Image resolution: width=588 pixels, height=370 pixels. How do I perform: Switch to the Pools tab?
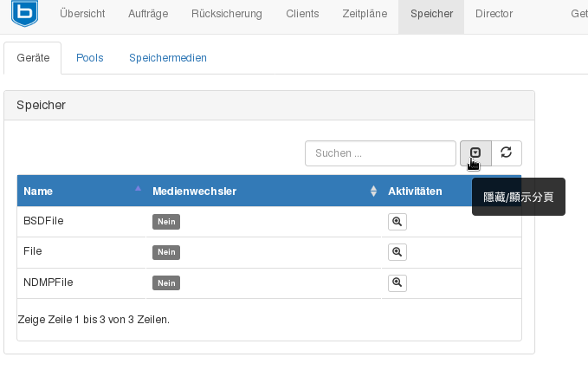pos(89,58)
